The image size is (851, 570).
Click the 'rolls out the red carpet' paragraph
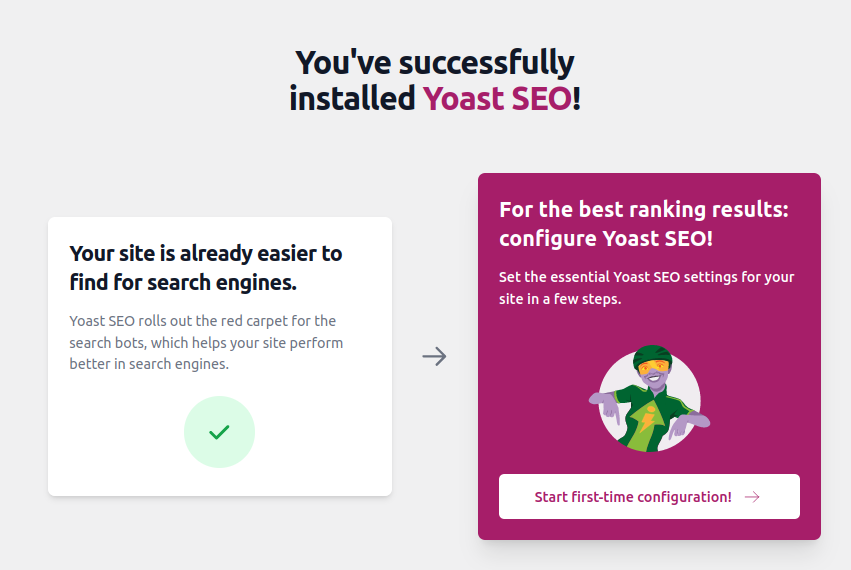click(203, 342)
